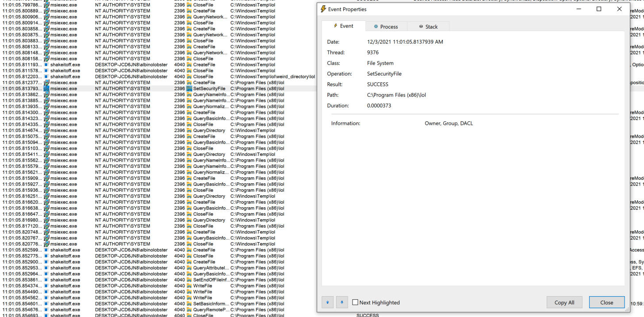Click shakeitoff.exe icon in the 11:01:05.811193 row

[46, 65]
